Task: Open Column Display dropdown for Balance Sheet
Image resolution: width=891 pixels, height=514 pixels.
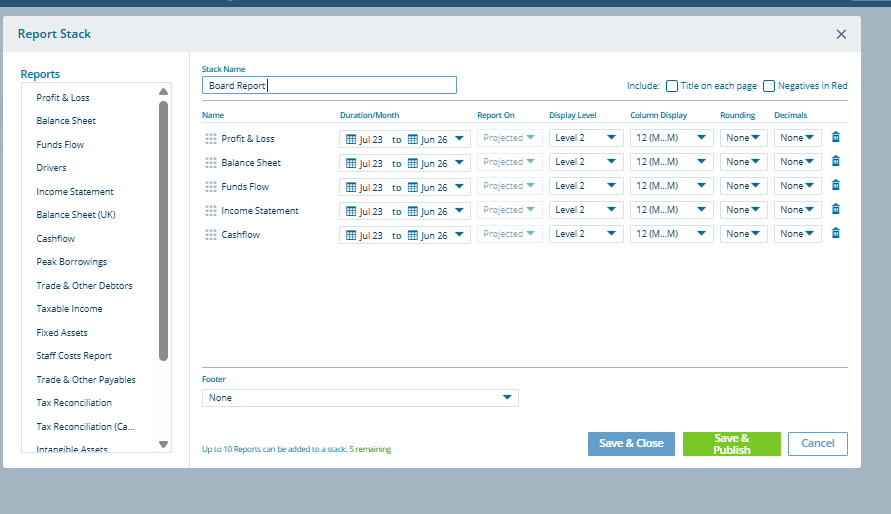Action: tap(671, 162)
